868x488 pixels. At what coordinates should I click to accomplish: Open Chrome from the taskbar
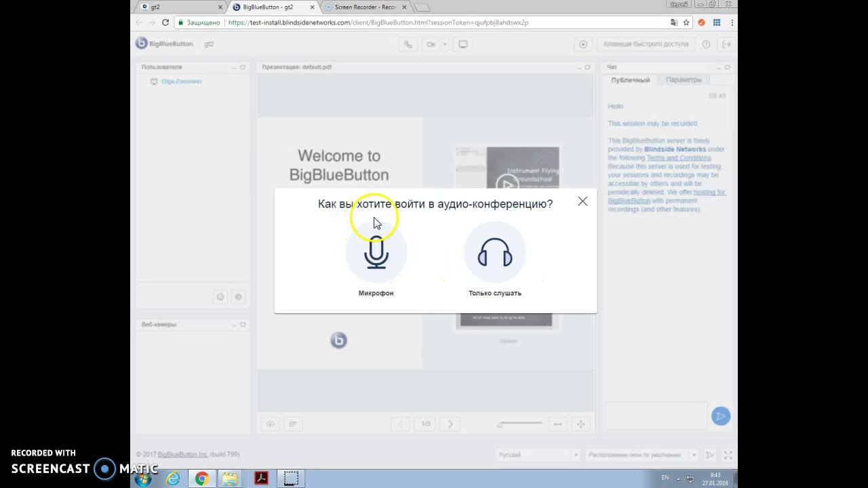(201, 479)
